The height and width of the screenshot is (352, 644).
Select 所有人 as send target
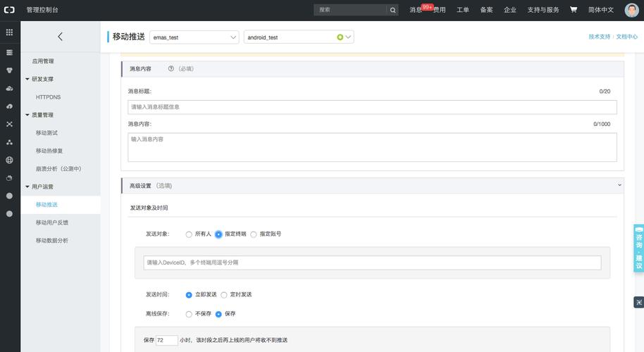pos(189,234)
